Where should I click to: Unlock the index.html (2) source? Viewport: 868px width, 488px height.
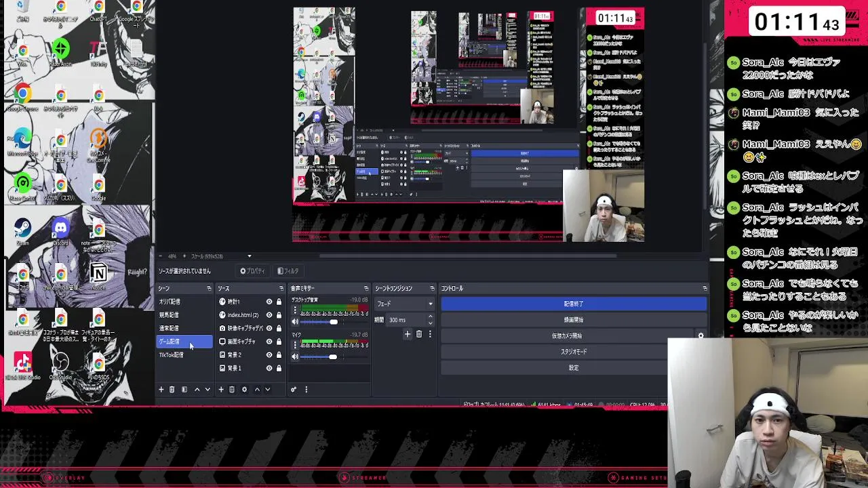[279, 315]
